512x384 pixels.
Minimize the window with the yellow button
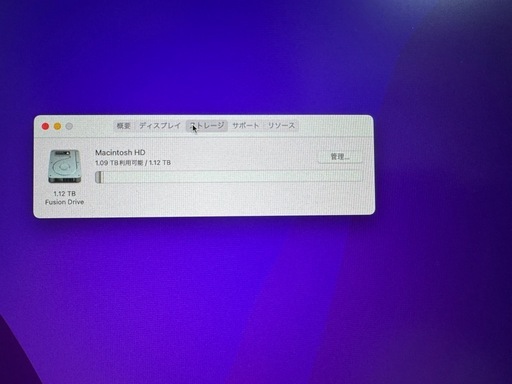click(x=57, y=126)
